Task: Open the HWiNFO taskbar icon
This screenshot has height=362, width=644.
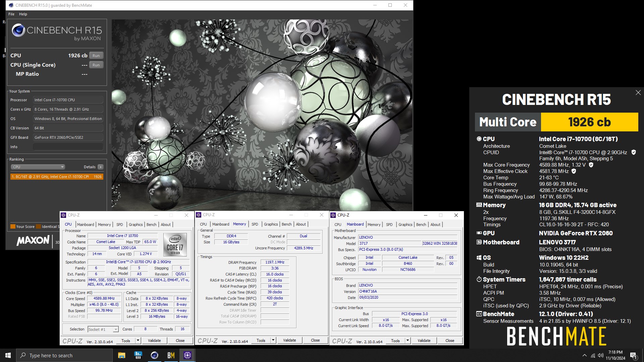Action: (x=138, y=355)
